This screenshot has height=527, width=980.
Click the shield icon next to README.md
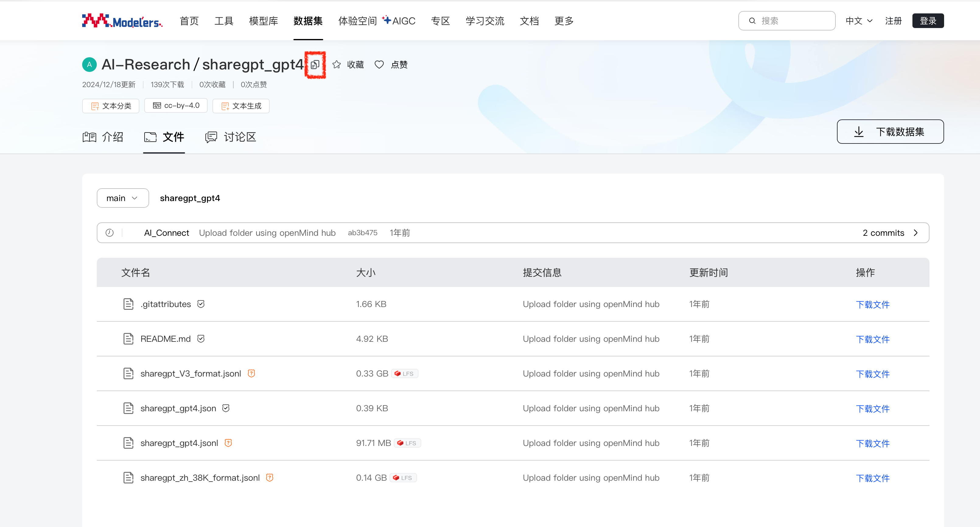[x=201, y=338]
